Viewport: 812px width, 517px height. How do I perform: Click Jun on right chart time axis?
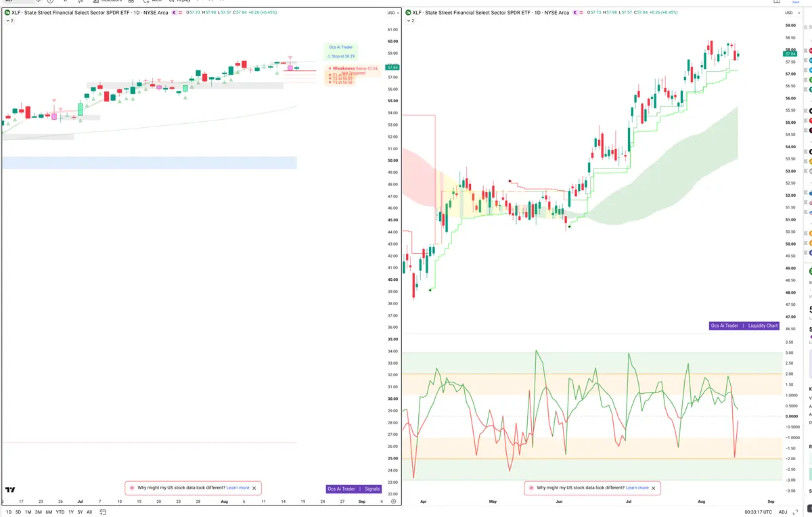click(x=559, y=501)
